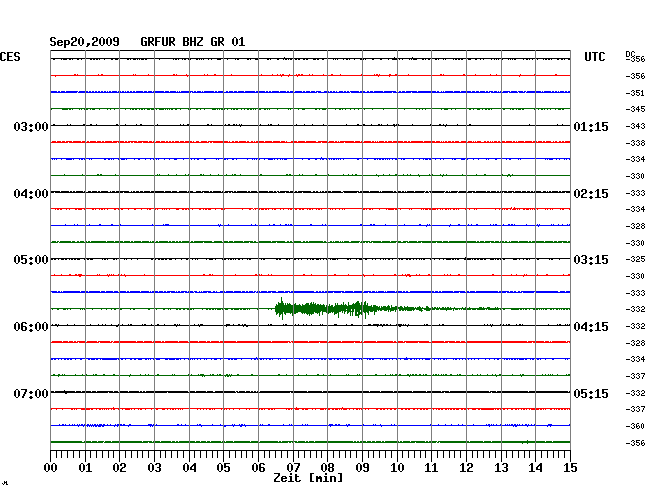Click the date label Sep20,2009
This screenshot has height=494, width=650.
tap(84, 42)
